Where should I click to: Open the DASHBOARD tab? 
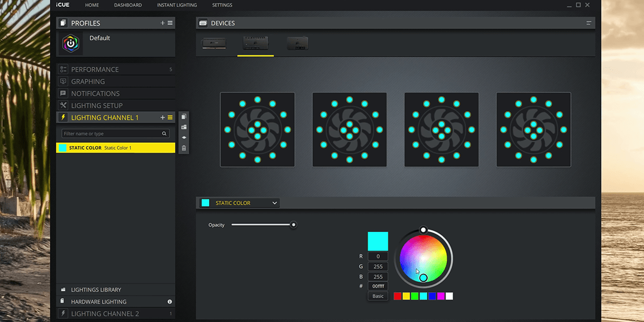tap(128, 5)
